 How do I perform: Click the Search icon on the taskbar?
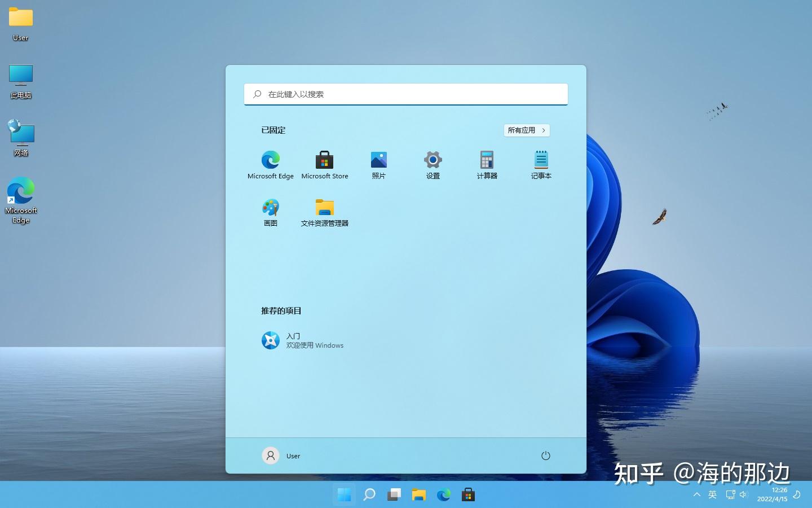[369, 494]
